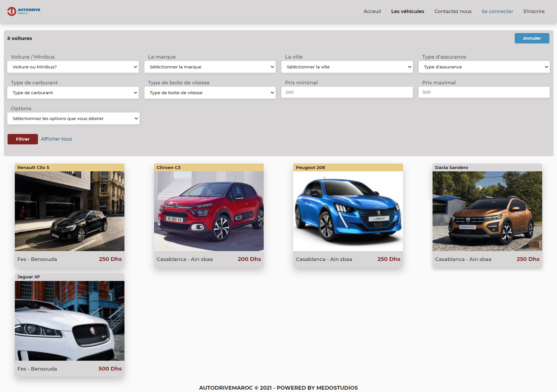Click the Annuler button
This screenshot has width=557, height=392.
coord(532,38)
